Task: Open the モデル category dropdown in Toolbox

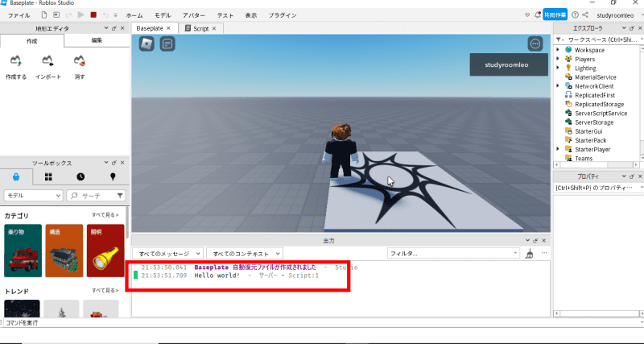Action: pyautogui.click(x=33, y=196)
